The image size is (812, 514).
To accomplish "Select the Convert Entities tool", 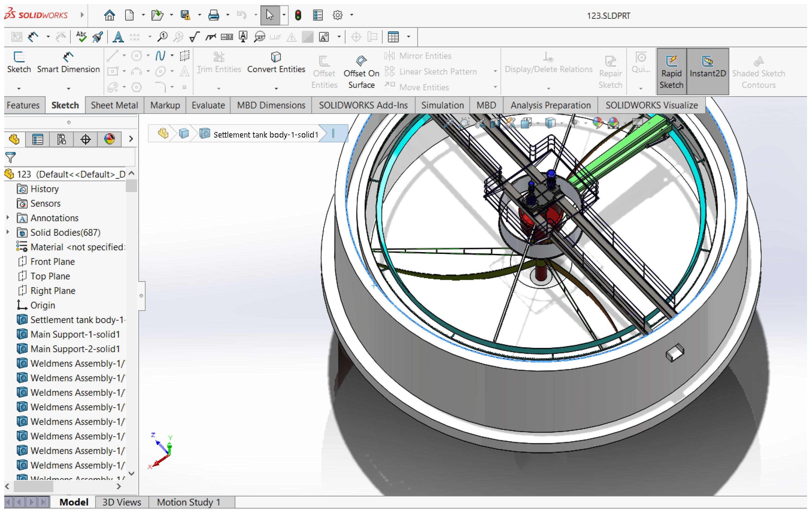I will pyautogui.click(x=276, y=62).
